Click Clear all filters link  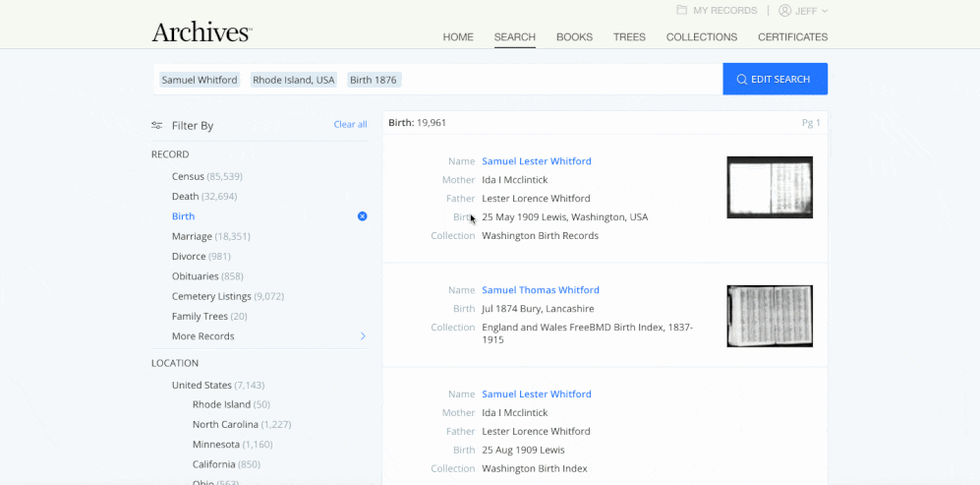click(x=350, y=124)
